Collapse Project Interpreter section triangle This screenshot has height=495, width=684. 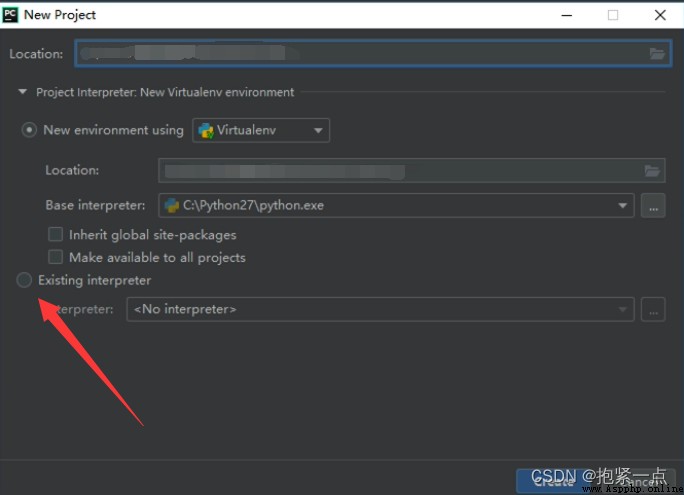click(23, 92)
